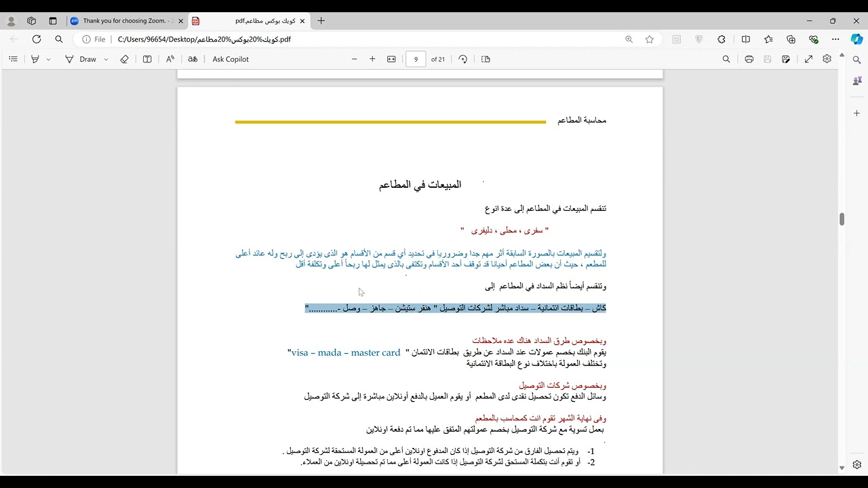868x488 pixels.
Task: Refresh the current page
Action: click(37, 39)
